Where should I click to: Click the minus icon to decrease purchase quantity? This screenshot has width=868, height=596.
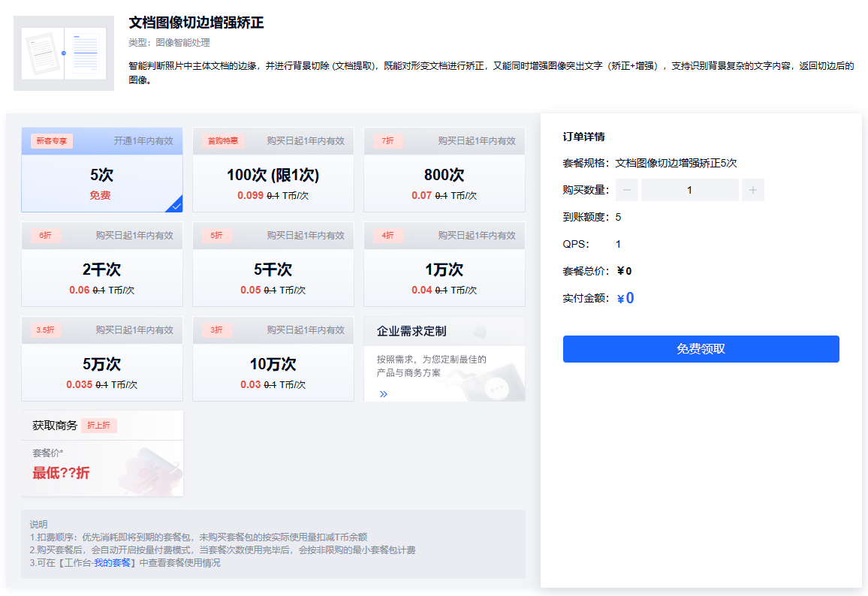(627, 190)
